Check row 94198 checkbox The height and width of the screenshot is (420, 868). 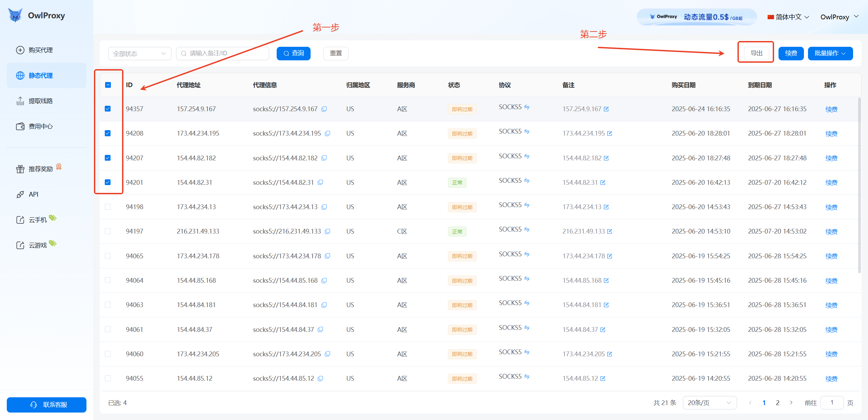click(x=108, y=207)
